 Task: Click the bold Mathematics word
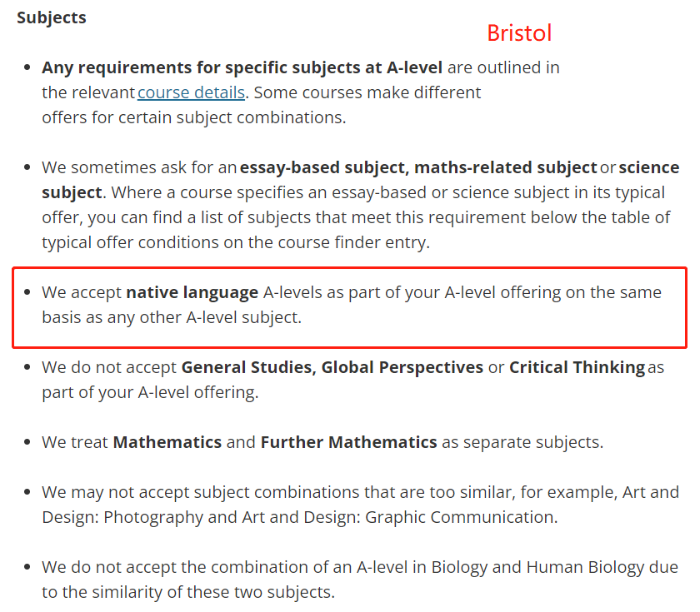[167, 442]
